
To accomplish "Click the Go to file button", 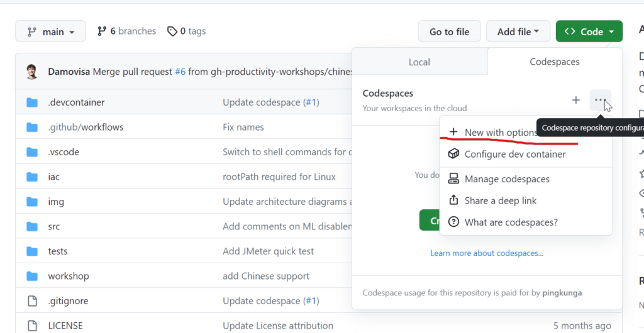I will click(x=449, y=31).
